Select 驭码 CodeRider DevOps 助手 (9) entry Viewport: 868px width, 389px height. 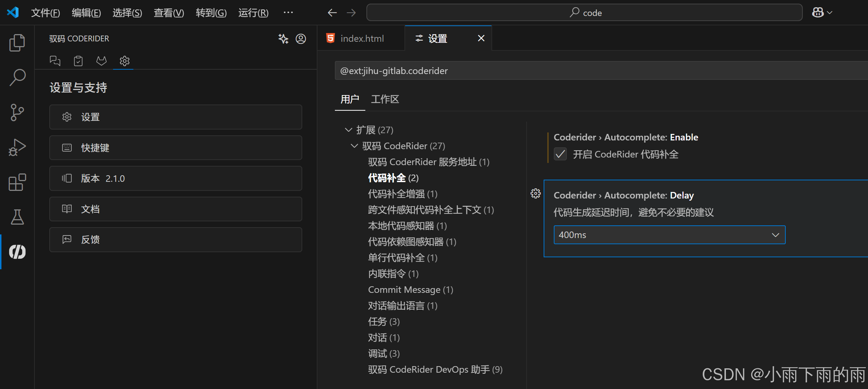[435, 369]
